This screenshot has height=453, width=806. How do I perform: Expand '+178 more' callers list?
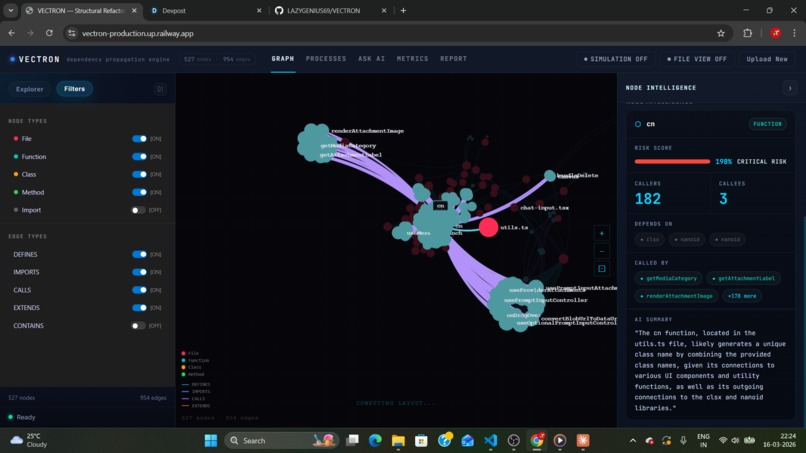(x=742, y=296)
